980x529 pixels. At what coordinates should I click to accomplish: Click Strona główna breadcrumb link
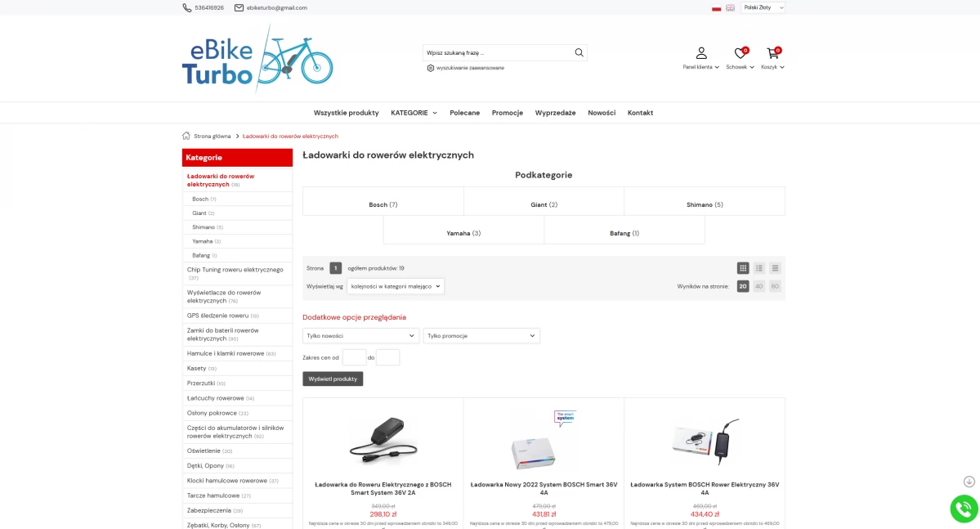[x=212, y=136]
